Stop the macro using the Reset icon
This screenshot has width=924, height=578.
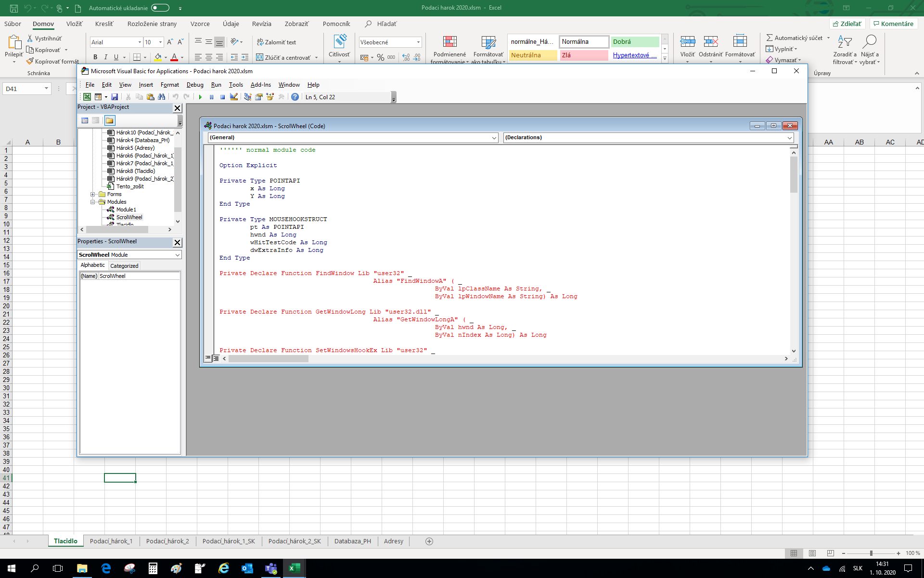pos(222,97)
